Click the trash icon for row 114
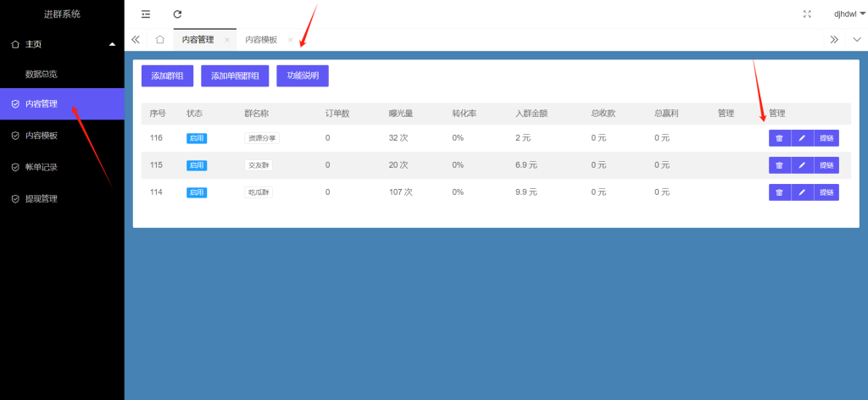The width and height of the screenshot is (868, 400). click(779, 192)
